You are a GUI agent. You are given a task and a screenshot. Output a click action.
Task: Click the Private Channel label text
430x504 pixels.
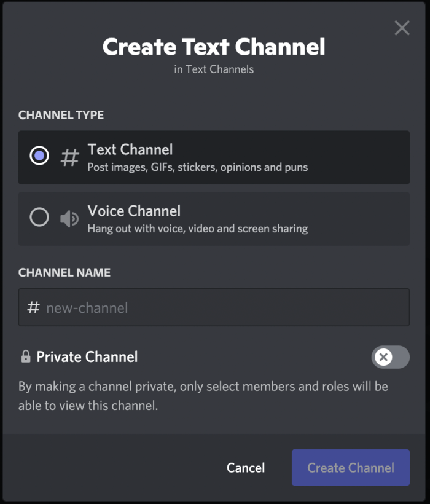[87, 356]
